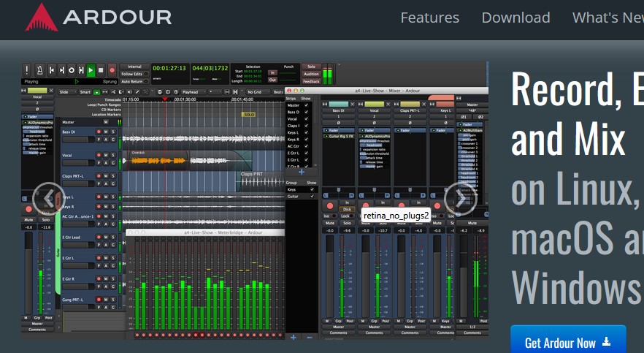Open the Internal sync source dropdown

point(134,67)
